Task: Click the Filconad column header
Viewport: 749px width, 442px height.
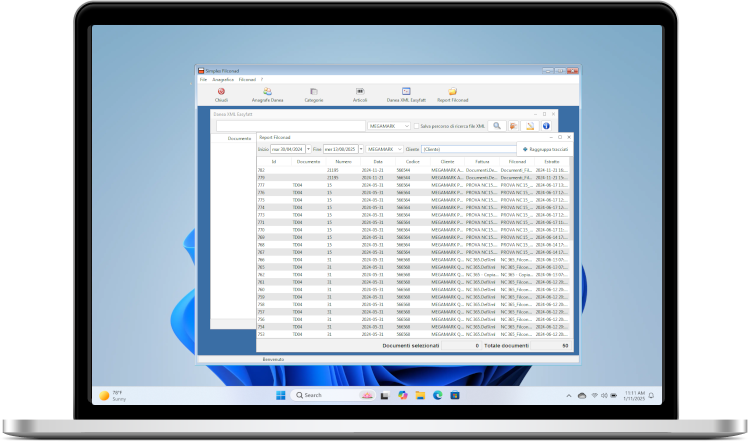Action: pyautogui.click(x=517, y=162)
